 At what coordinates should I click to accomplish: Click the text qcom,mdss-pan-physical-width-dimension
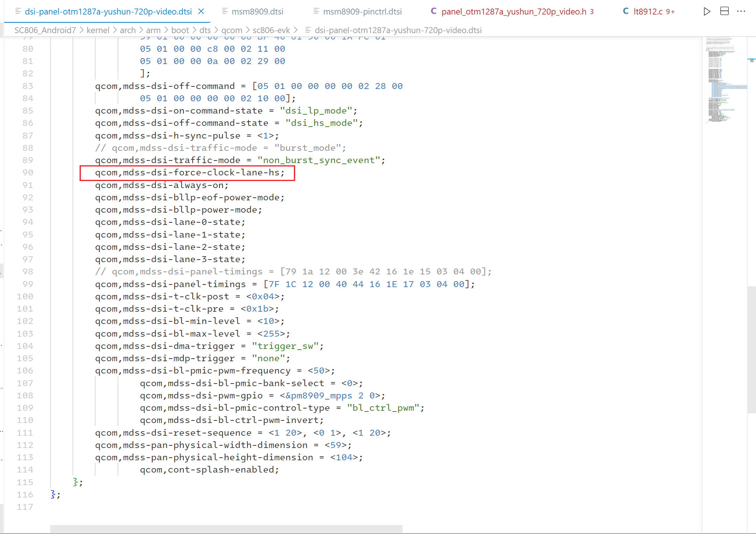(201, 445)
